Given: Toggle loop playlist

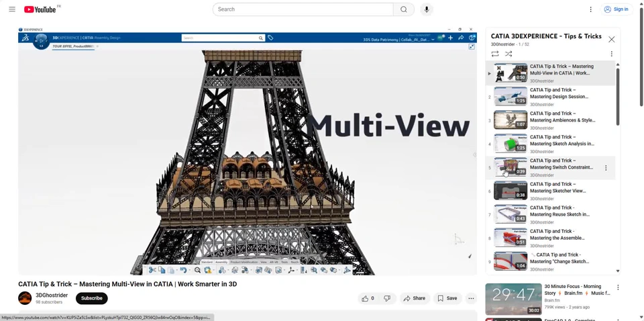Looking at the screenshot, I should click(495, 54).
